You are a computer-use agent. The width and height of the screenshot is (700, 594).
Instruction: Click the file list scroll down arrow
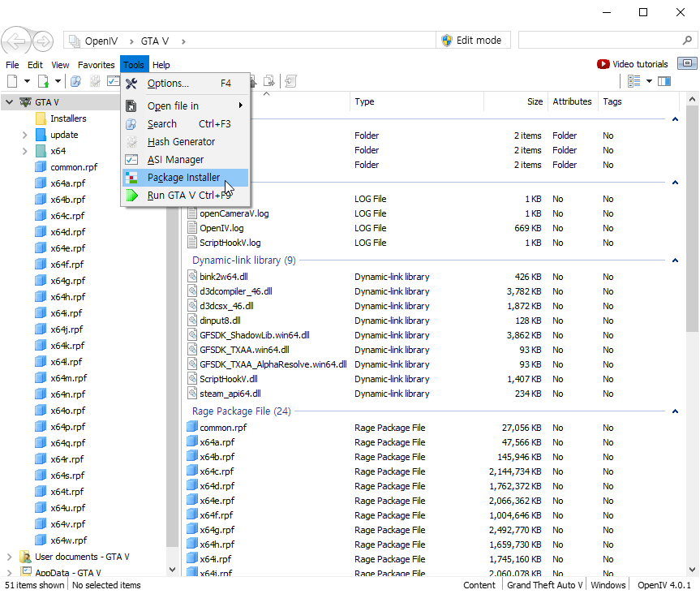click(692, 570)
